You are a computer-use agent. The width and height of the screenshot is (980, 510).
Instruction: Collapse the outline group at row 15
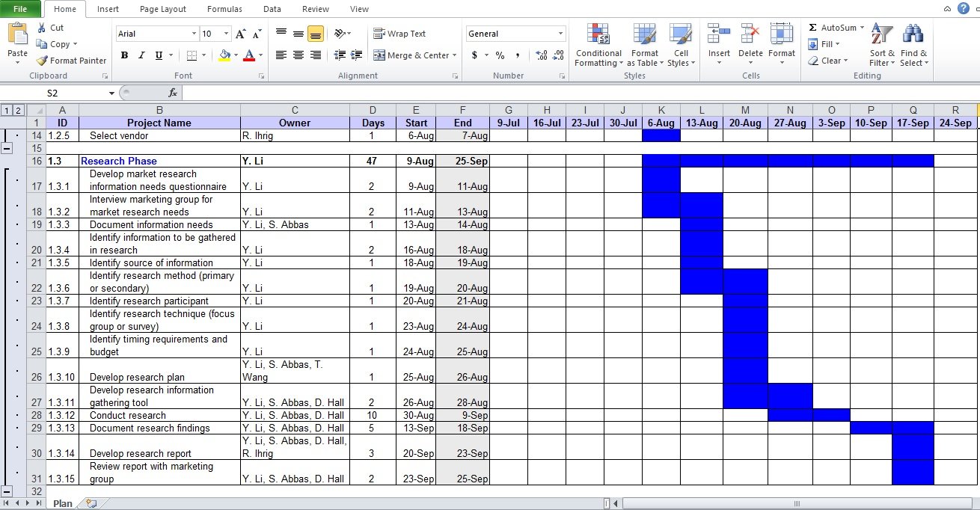tap(7, 148)
